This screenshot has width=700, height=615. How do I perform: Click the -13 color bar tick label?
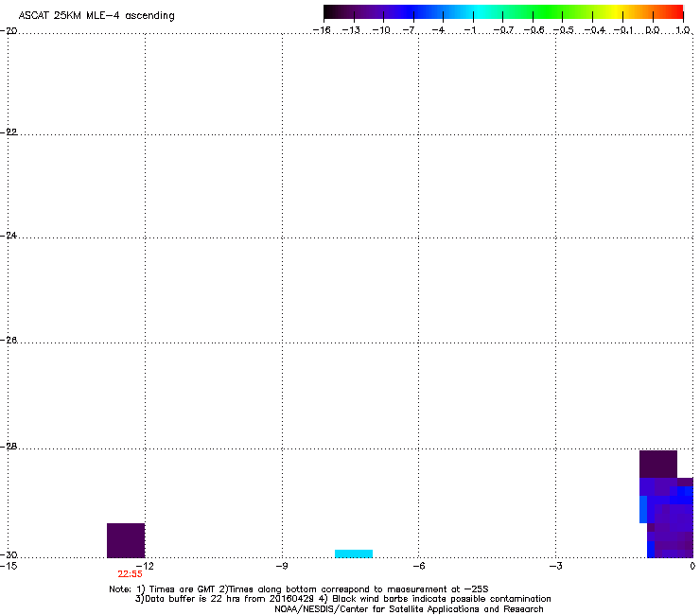(x=351, y=30)
